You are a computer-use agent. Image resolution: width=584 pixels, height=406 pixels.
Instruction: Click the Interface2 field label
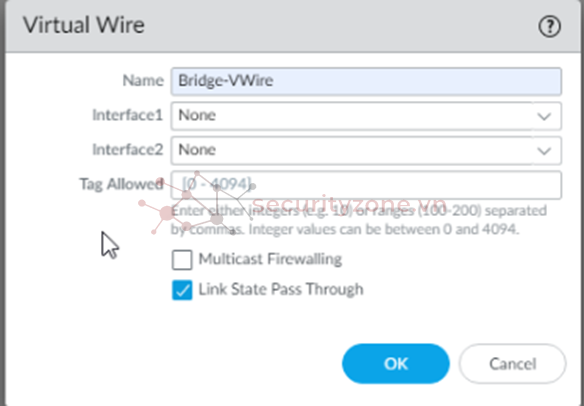pos(128,149)
